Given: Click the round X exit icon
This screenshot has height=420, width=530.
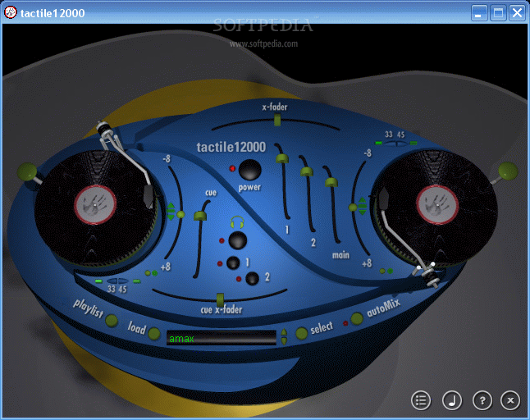Looking at the screenshot, I should (x=510, y=400).
